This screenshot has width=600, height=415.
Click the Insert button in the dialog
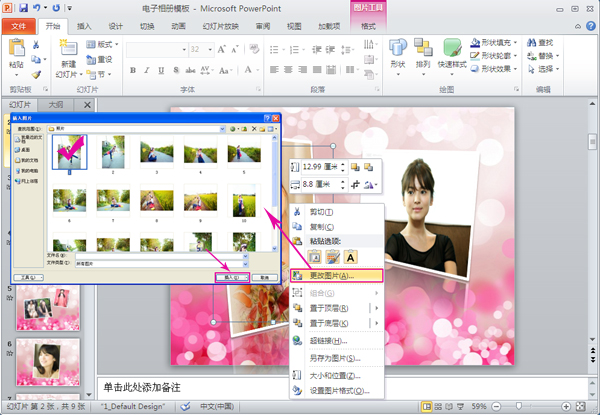tap(232, 276)
